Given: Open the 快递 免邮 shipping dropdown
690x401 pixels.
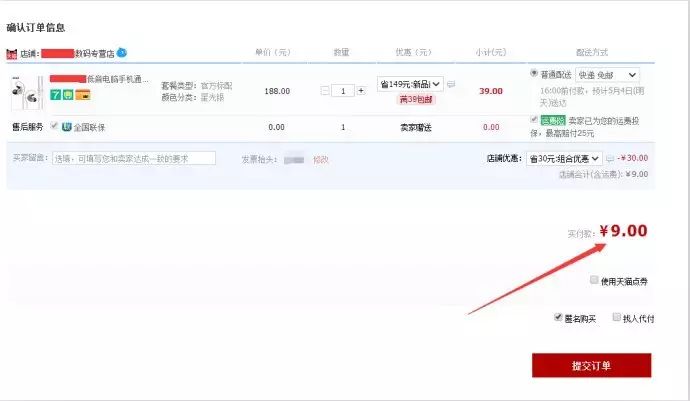Looking at the screenshot, I should tap(607, 75).
